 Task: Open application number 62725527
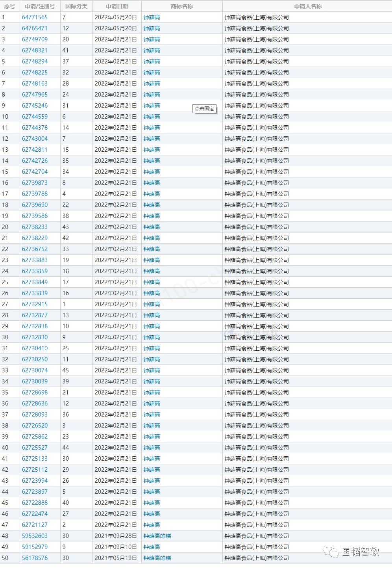[35, 448]
